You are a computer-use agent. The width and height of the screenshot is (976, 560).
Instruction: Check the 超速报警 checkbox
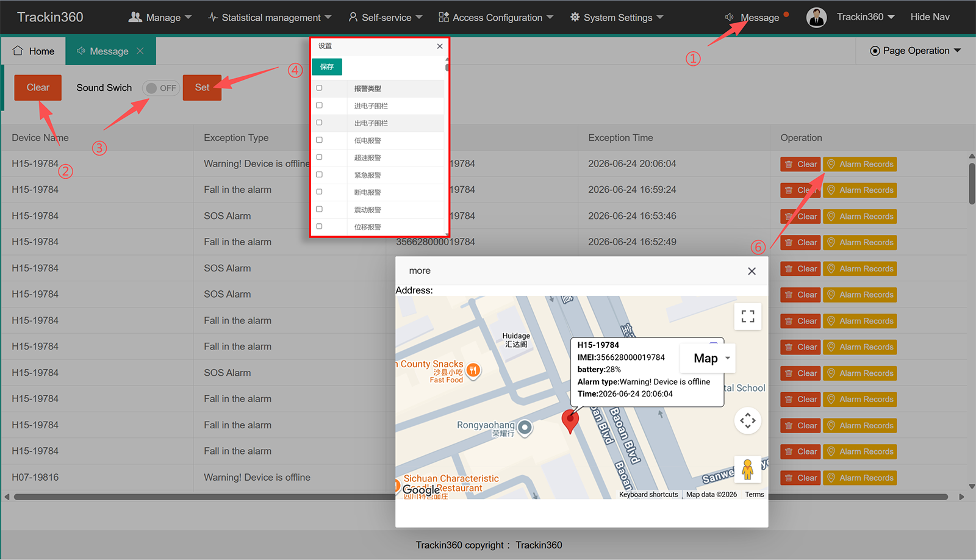pos(319,157)
